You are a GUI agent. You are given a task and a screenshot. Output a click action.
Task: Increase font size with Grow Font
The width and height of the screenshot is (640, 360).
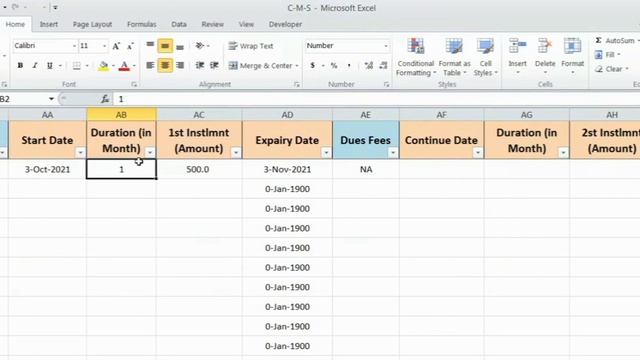click(x=116, y=46)
